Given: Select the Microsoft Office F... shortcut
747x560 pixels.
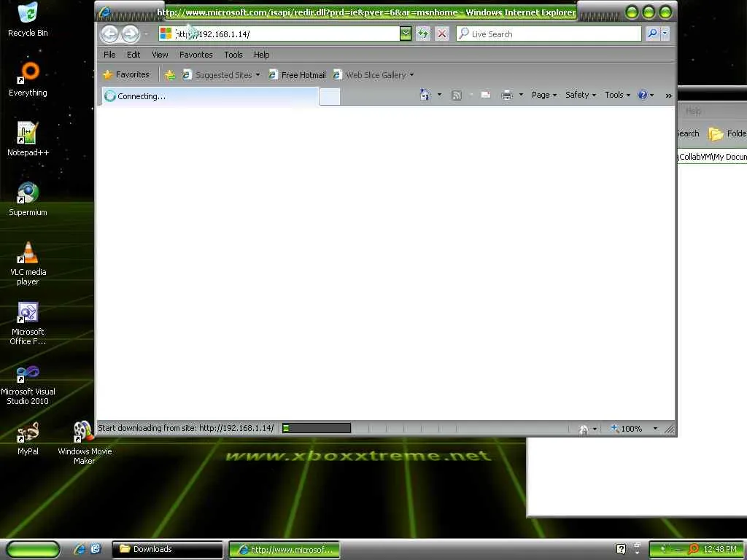Looking at the screenshot, I should (x=28, y=323).
